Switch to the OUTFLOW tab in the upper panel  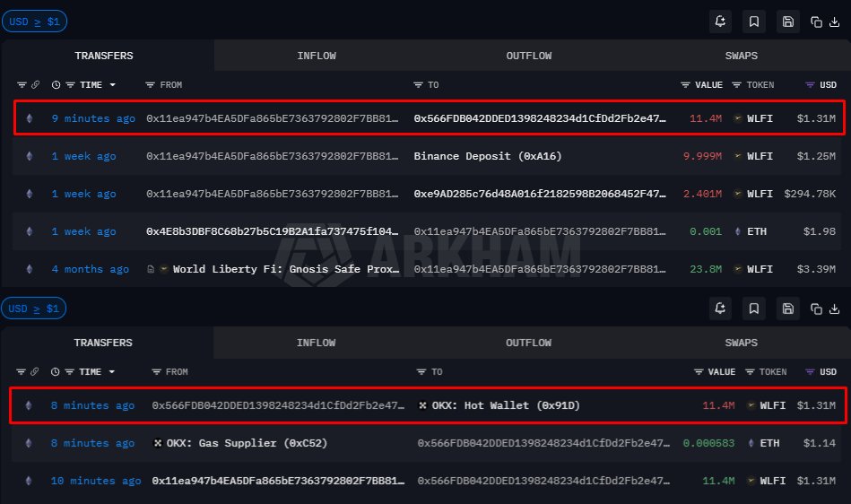(x=528, y=56)
